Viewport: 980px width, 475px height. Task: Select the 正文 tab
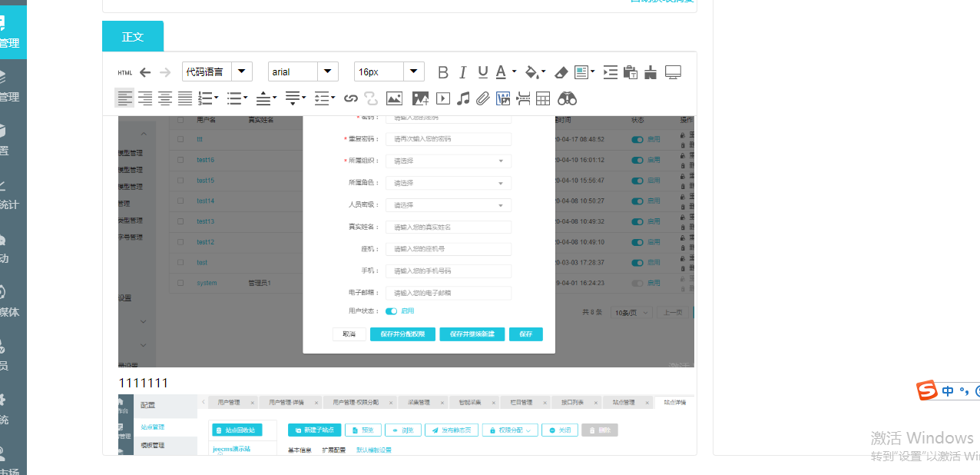point(133,37)
